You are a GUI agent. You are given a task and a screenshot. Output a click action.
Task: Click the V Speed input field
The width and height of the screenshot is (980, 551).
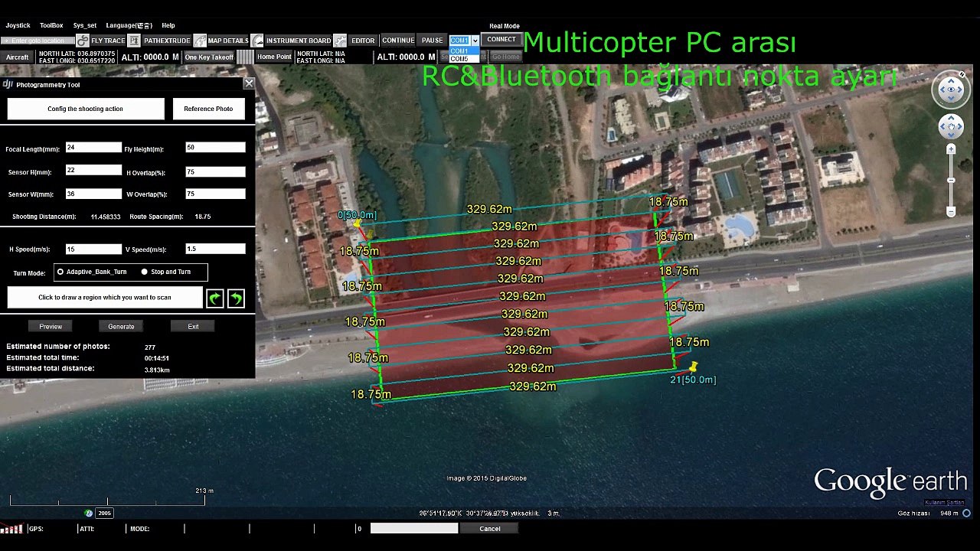[x=215, y=249]
